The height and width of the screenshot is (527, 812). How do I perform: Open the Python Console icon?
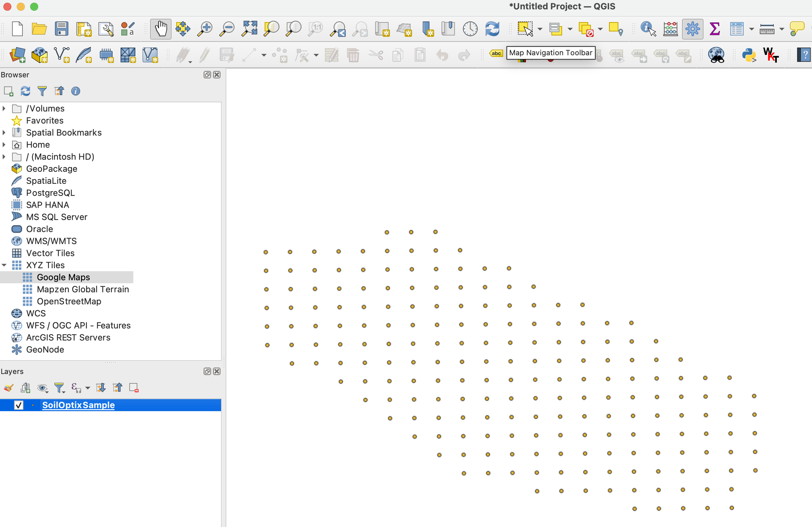[749, 55]
